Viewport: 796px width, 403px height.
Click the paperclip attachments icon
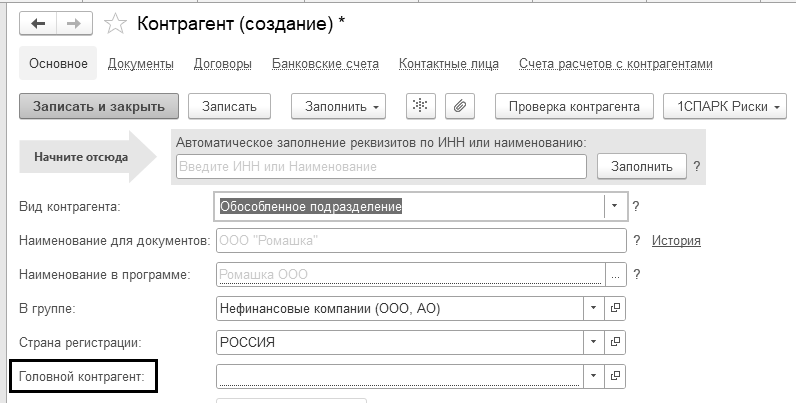[460, 106]
